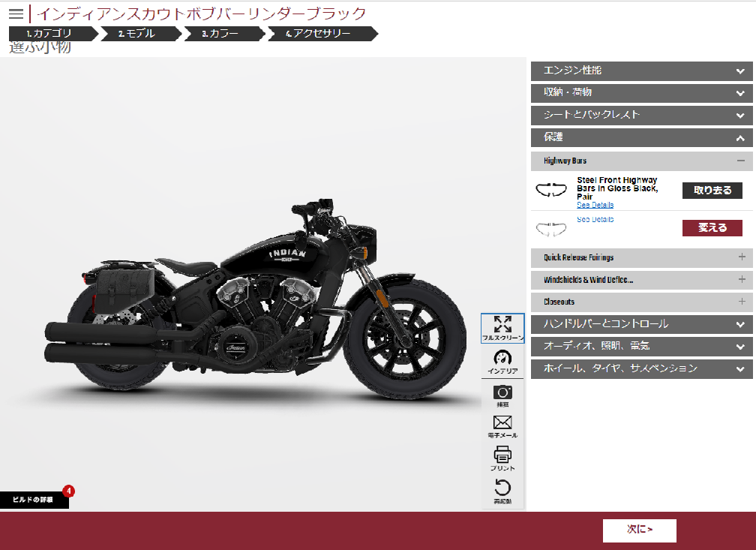The height and width of the screenshot is (550, 756).
Task: Go to step 1 カテゴリ
Action: pos(53,33)
